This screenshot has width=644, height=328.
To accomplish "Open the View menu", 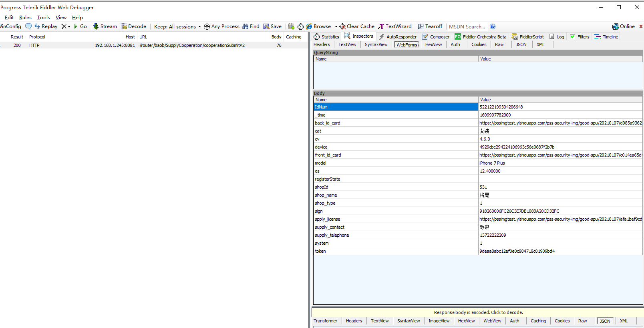I will click(61, 18).
